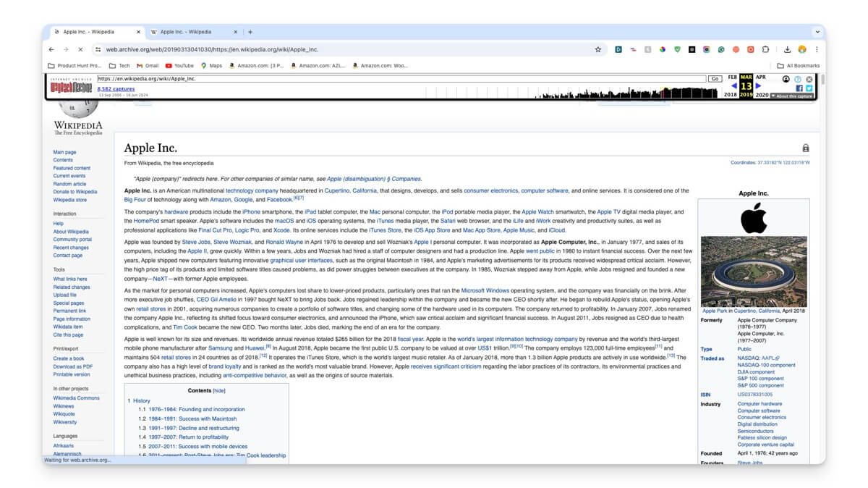Click the page protection padlock icon
This screenshot has width=868, height=488.
point(806,148)
